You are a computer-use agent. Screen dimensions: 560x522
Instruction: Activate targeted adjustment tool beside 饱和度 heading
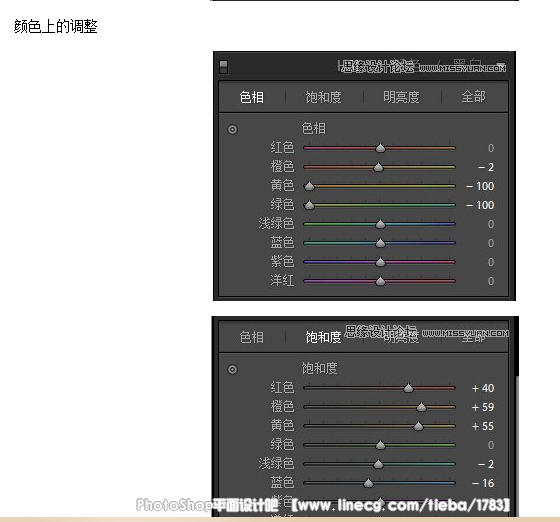click(x=232, y=369)
